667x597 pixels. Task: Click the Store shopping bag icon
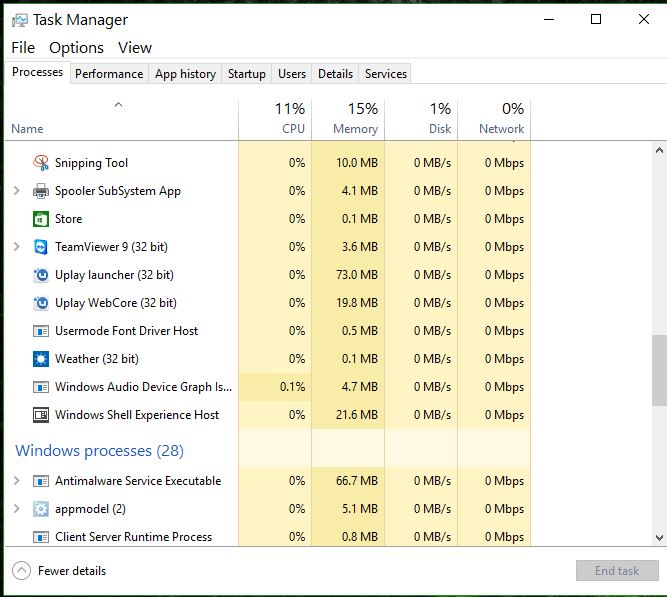pyautogui.click(x=41, y=219)
